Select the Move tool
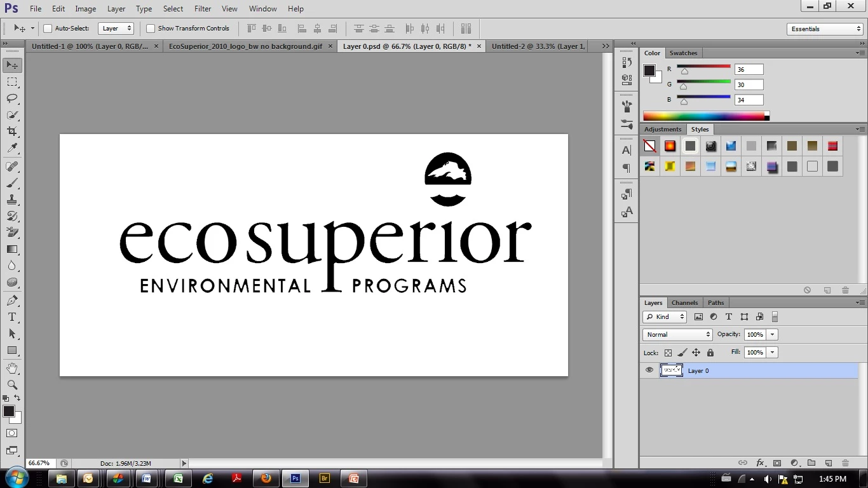Viewport: 868px width, 488px height. [x=12, y=65]
